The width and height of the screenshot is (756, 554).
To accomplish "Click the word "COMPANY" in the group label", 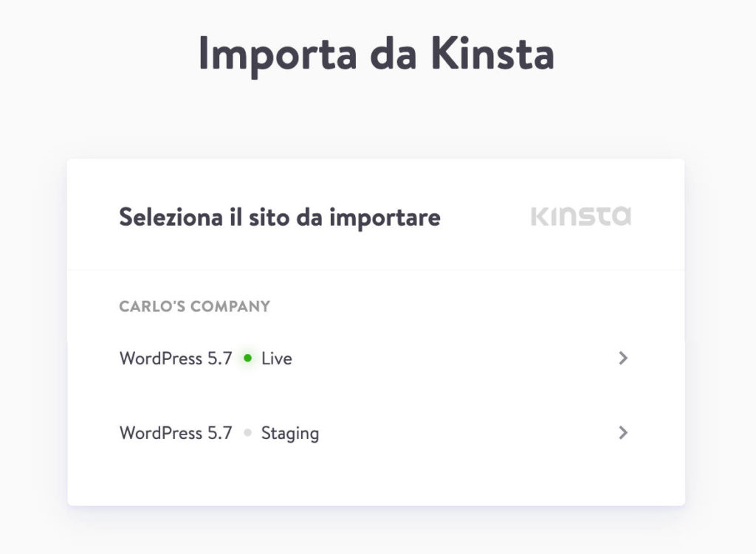I will point(230,306).
